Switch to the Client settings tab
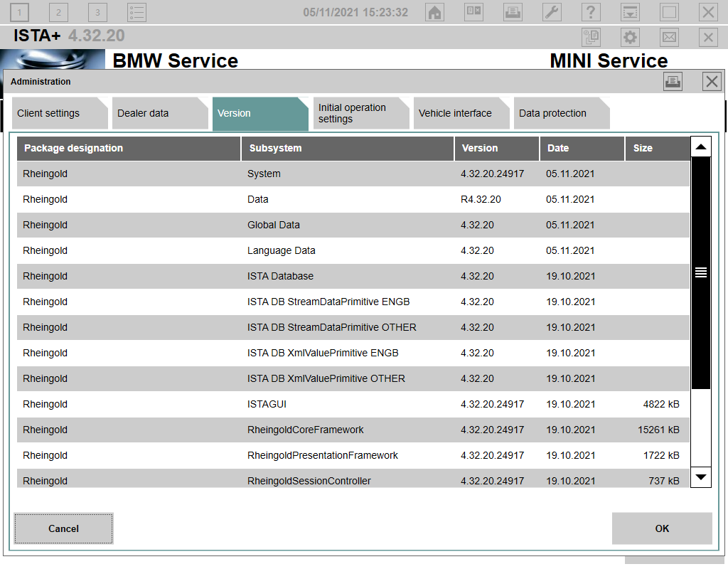This screenshot has height=569, width=728. pyautogui.click(x=60, y=113)
